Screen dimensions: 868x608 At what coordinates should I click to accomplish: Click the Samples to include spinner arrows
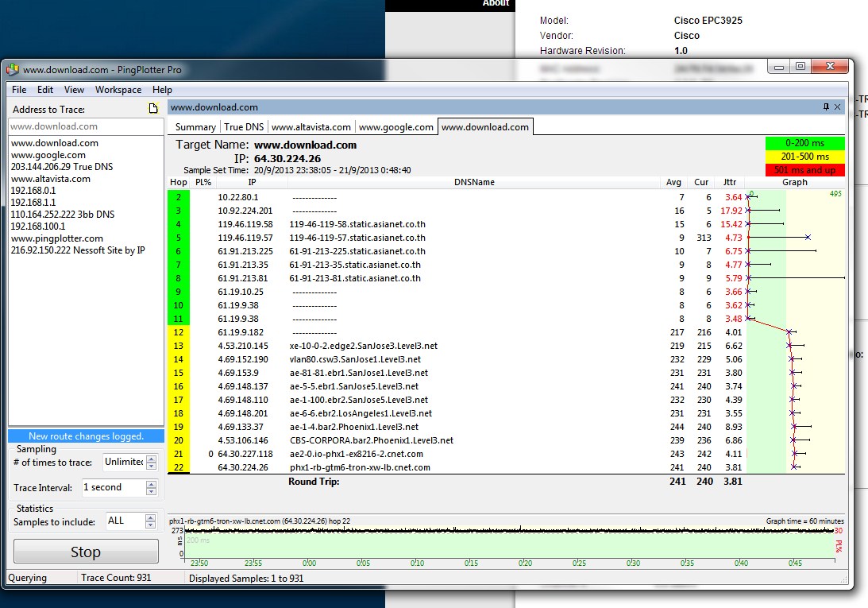point(150,521)
